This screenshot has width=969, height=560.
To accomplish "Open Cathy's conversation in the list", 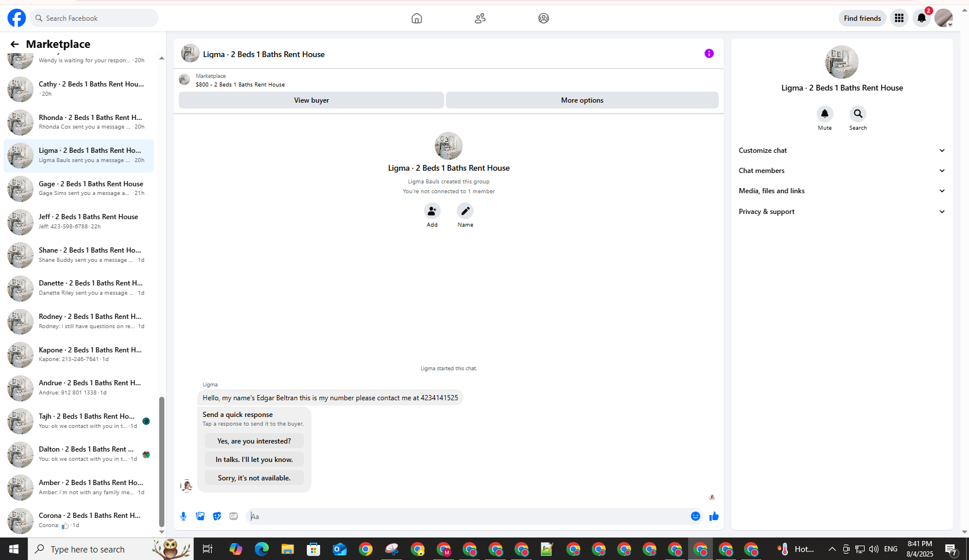I will (x=79, y=89).
